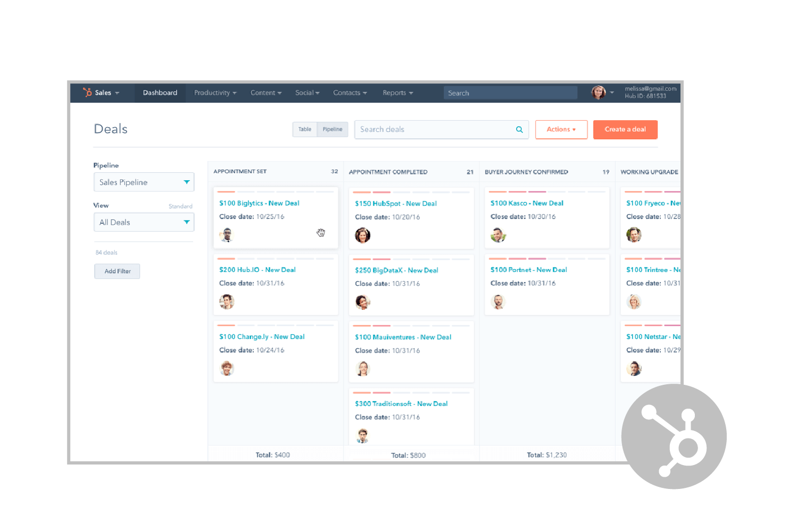
Task: Click the HubSpot sprocket logo in navbar
Action: [87, 92]
